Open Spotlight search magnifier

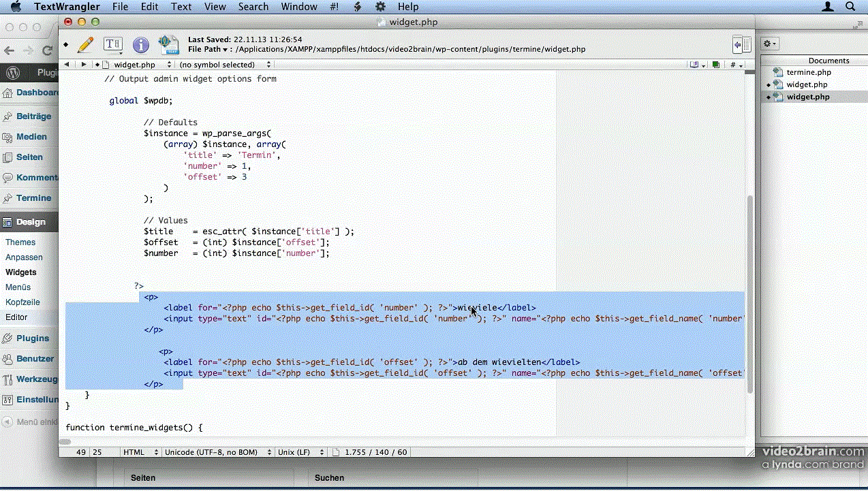tap(850, 7)
